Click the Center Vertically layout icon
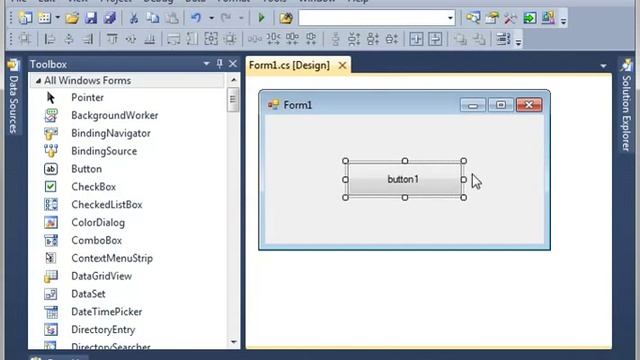Image resolution: width=640 pixels, height=360 pixels. (435, 39)
